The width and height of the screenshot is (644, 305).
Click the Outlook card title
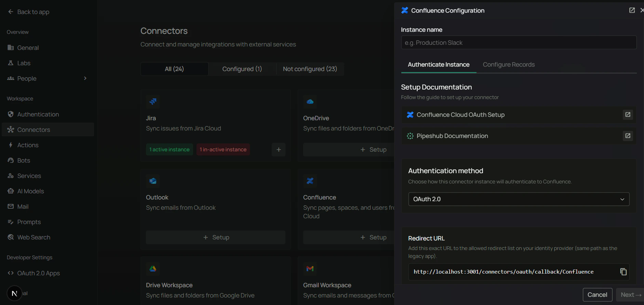pyautogui.click(x=157, y=197)
